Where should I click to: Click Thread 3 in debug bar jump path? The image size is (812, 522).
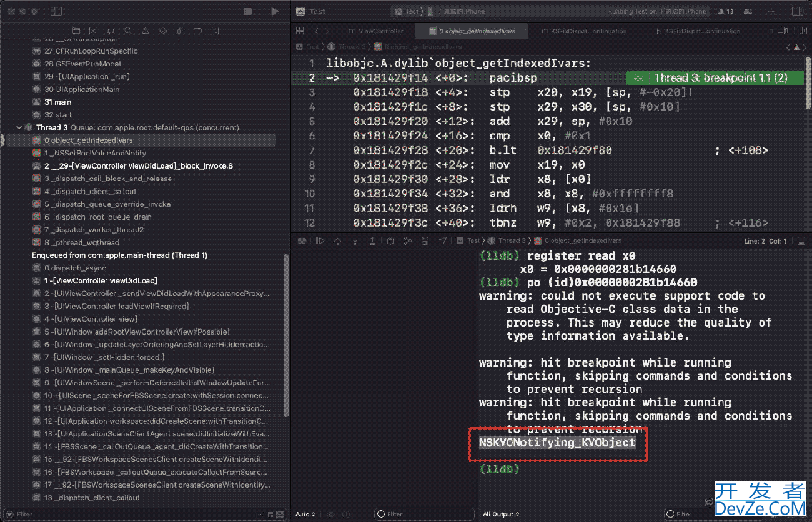[x=513, y=240]
